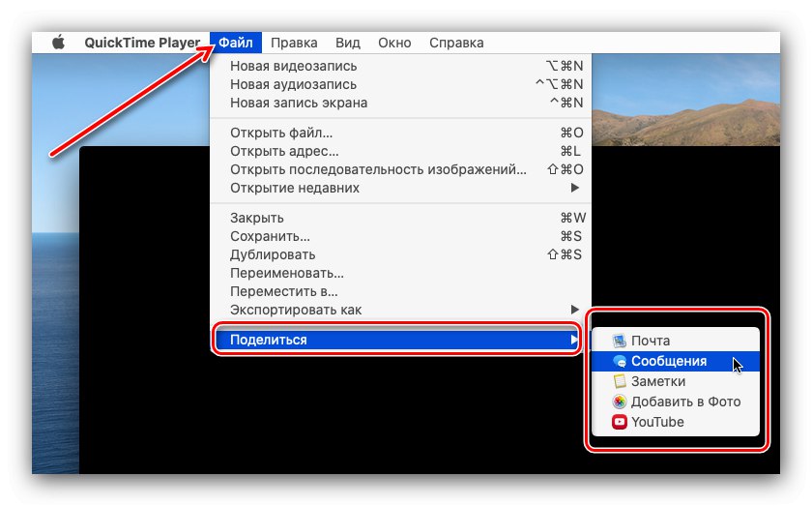Click the Notes icon beside Заметки
The height and width of the screenshot is (506, 812).
pyautogui.click(x=620, y=381)
